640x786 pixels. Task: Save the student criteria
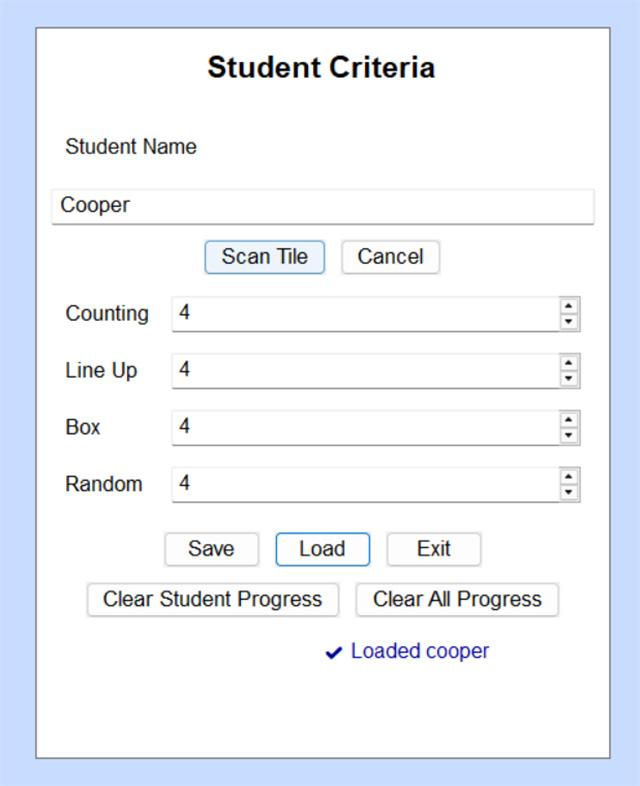click(x=211, y=549)
